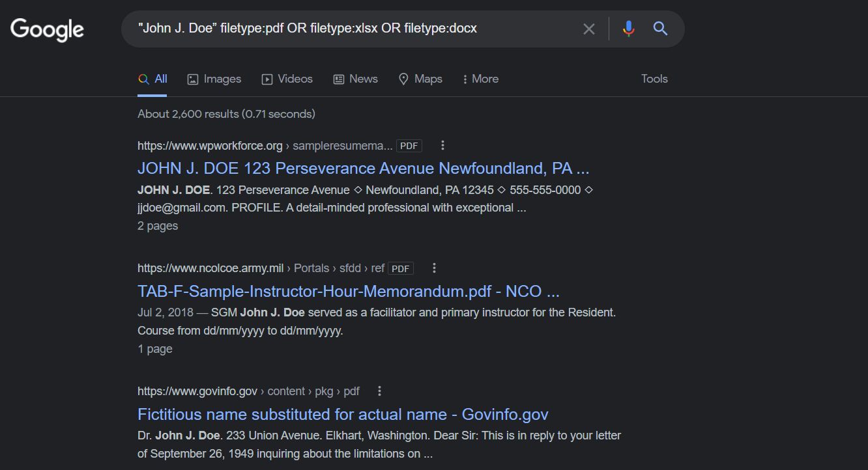Open options menu for govinfo.gov result
868x470 pixels.
click(380, 391)
